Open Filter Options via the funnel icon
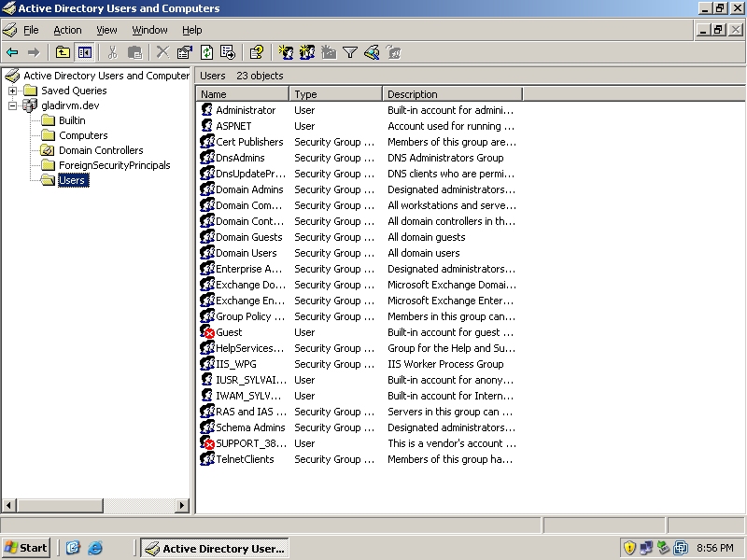747x560 pixels. pos(350,52)
